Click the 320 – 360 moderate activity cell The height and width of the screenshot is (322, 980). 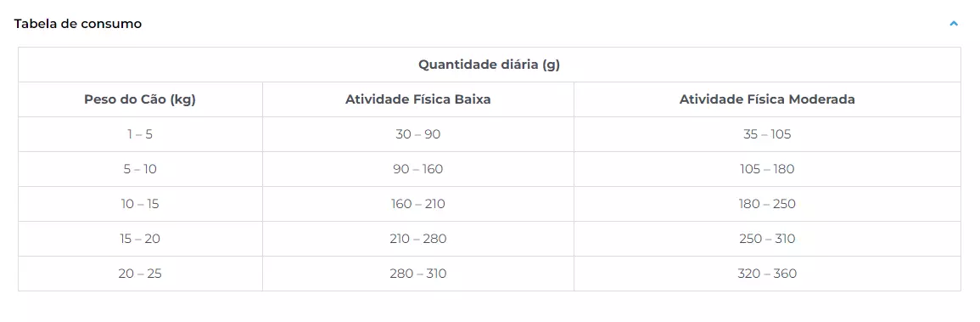pos(768,274)
